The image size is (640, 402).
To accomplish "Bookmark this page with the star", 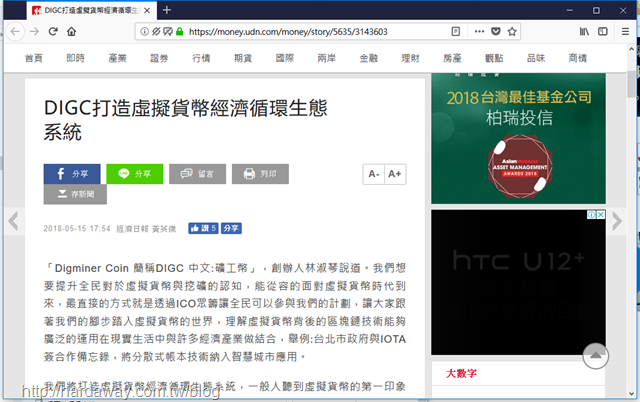I will [512, 31].
